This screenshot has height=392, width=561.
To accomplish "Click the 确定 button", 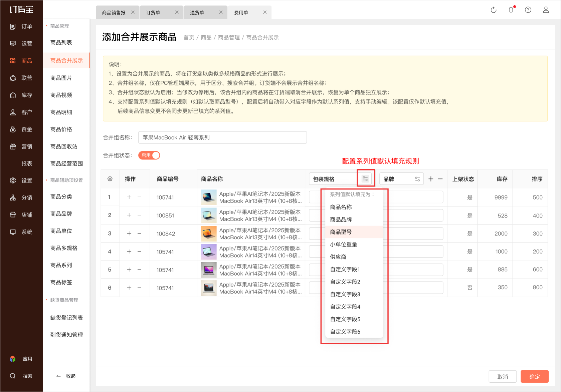I will tap(535, 377).
